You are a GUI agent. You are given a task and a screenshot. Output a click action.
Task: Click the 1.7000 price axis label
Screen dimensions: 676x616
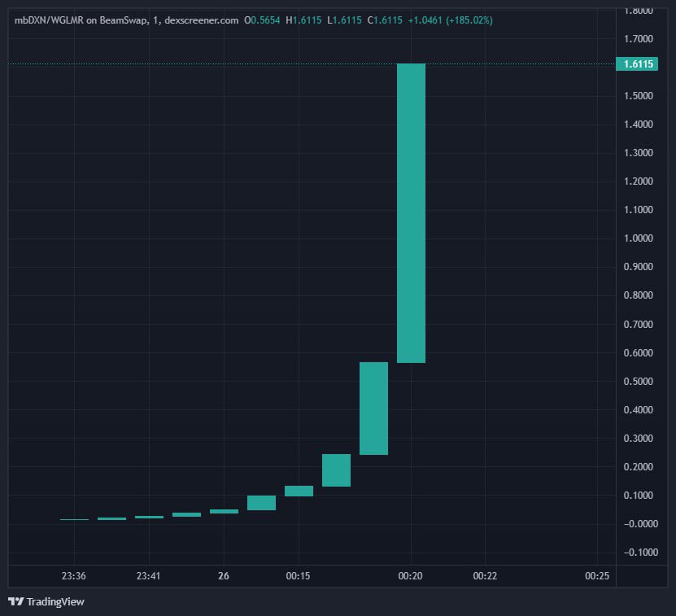coord(639,39)
